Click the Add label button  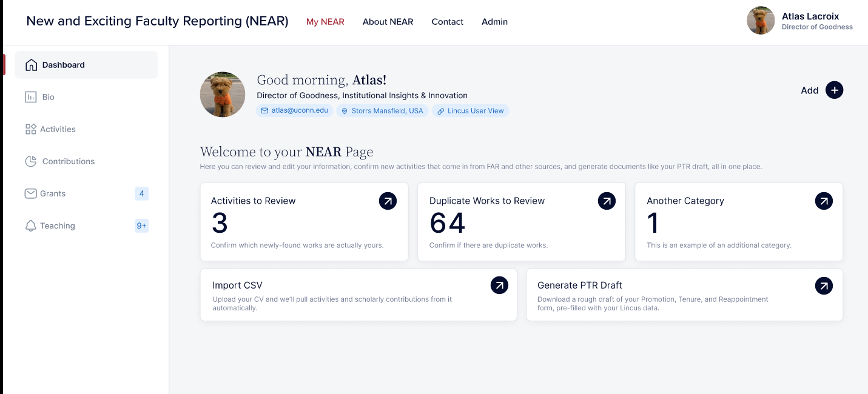coord(810,90)
